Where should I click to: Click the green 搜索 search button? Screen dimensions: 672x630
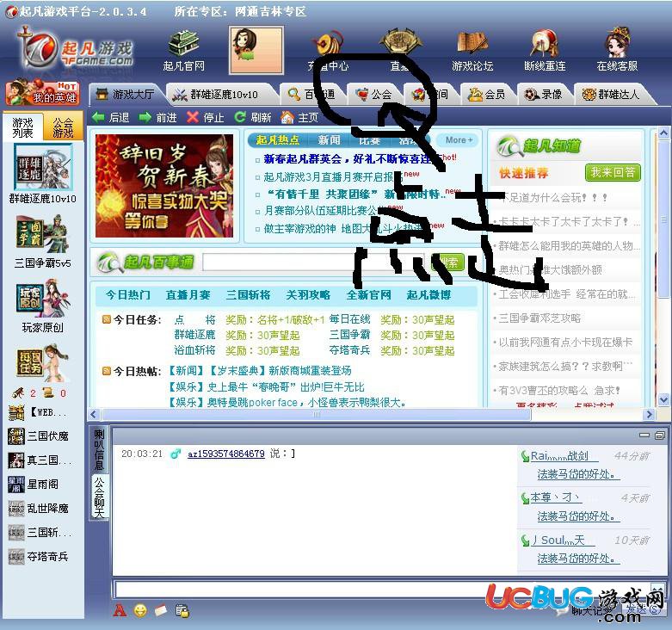pyautogui.click(x=448, y=262)
